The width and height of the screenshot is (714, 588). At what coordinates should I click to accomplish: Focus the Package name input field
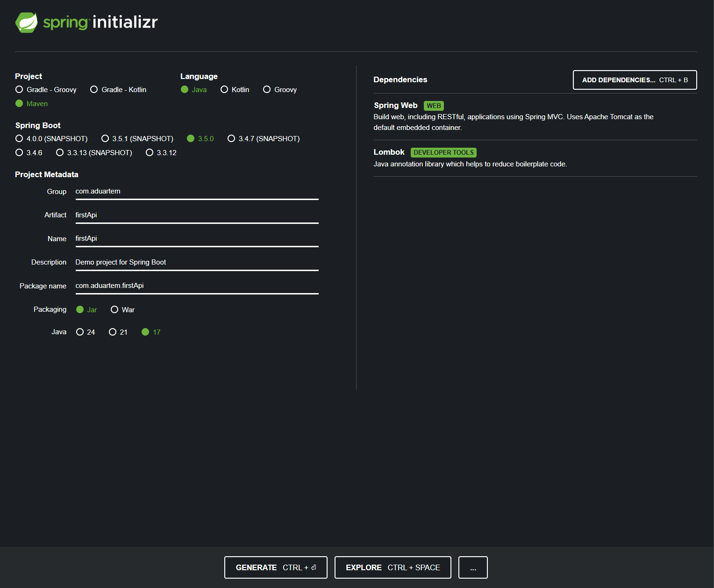[x=197, y=286]
